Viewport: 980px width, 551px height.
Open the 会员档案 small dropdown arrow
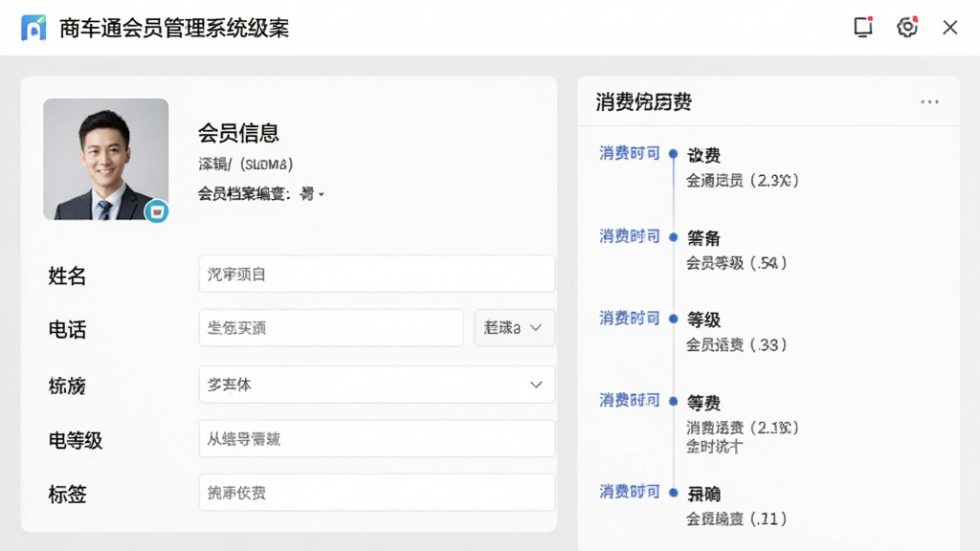[x=322, y=195]
